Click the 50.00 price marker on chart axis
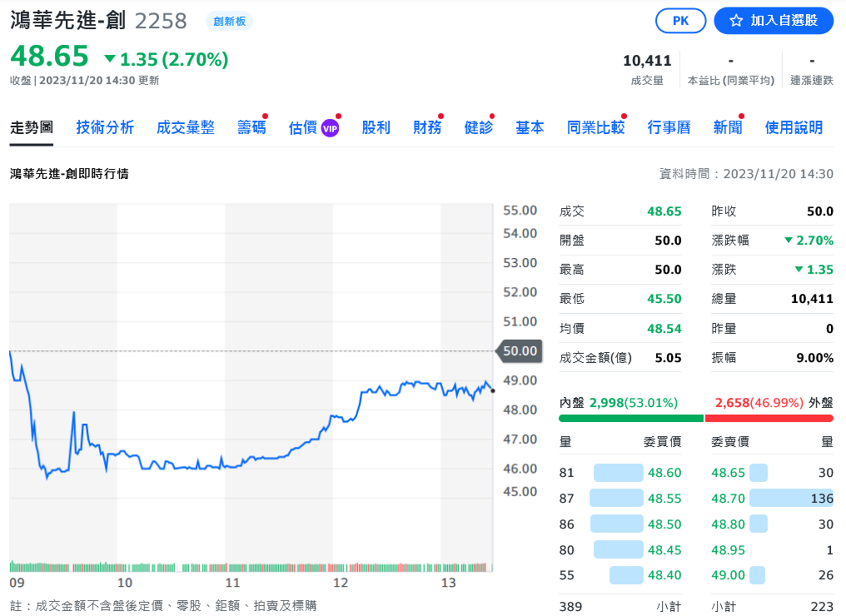This screenshot has width=846, height=616. click(520, 351)
